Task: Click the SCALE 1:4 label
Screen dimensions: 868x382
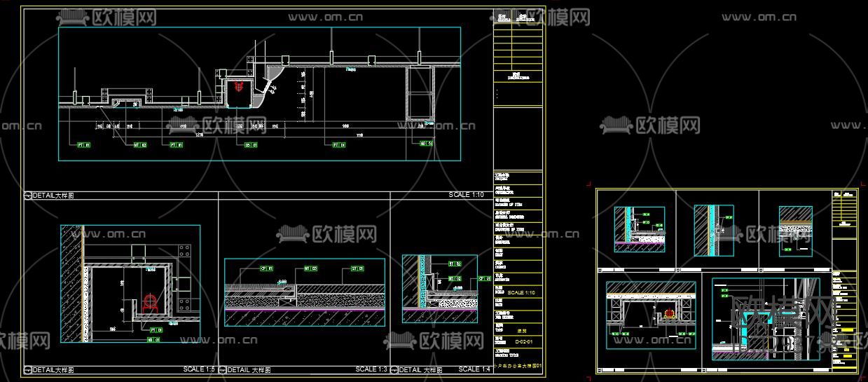Action: click(x=474, y=369)
